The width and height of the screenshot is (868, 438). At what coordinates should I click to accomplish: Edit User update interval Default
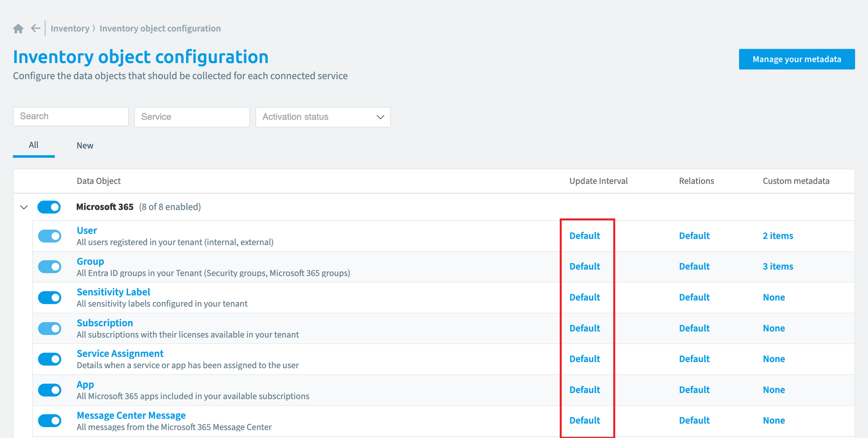[585, 236]
